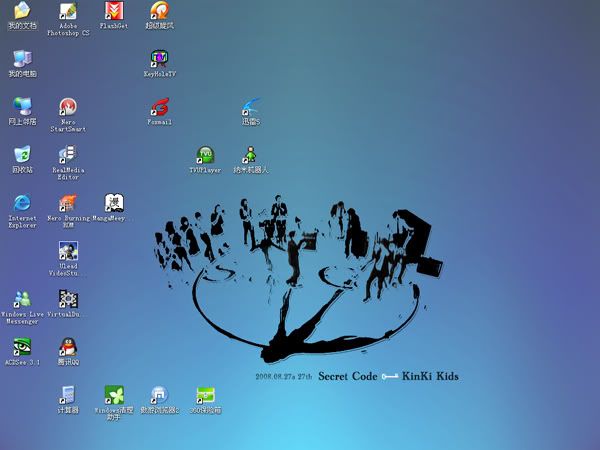
Task: Select the Tencent QQ penguin icon
Action: pos(68,346)
